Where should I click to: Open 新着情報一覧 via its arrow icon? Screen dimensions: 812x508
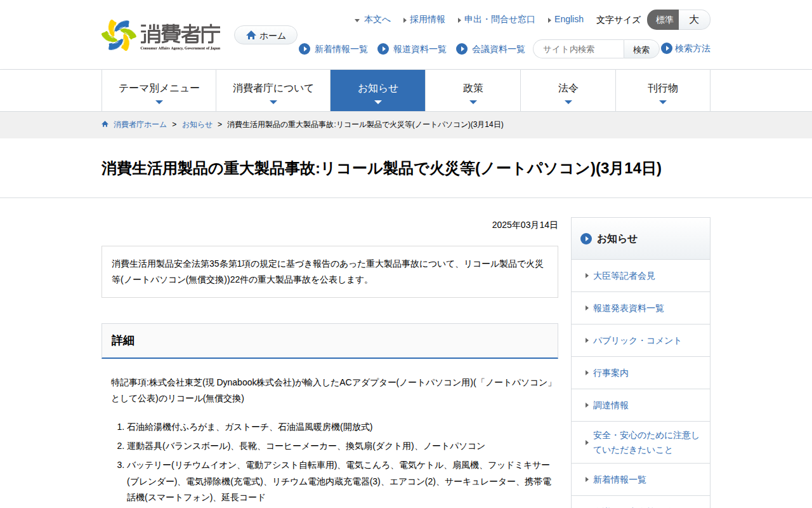coord(305,49)
